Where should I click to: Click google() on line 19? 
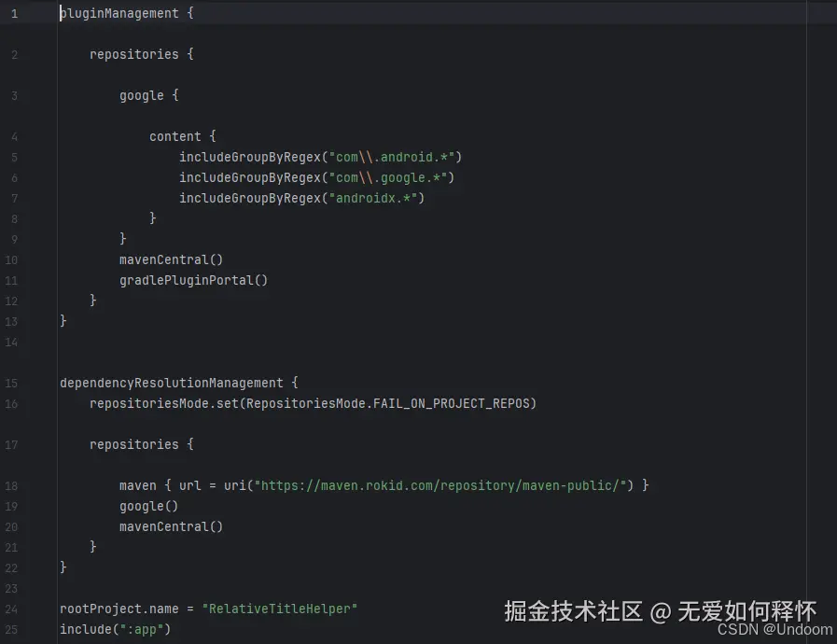tap(148, 506)
